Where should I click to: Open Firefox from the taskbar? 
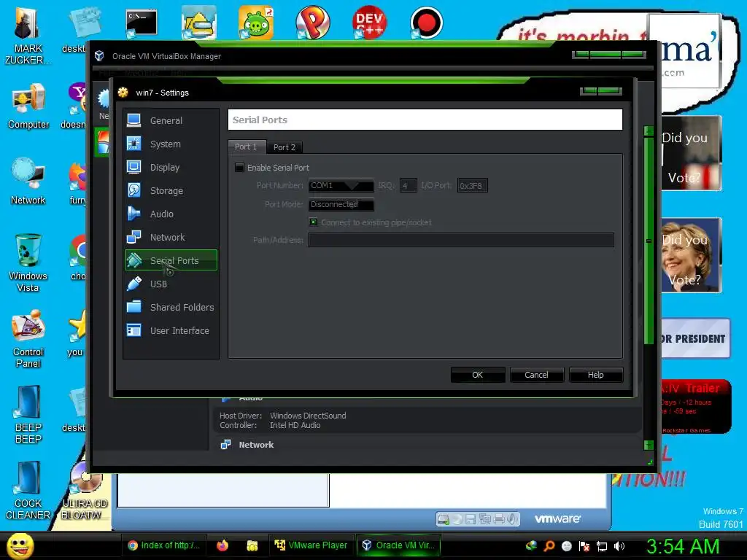click(x=222, y=545)
